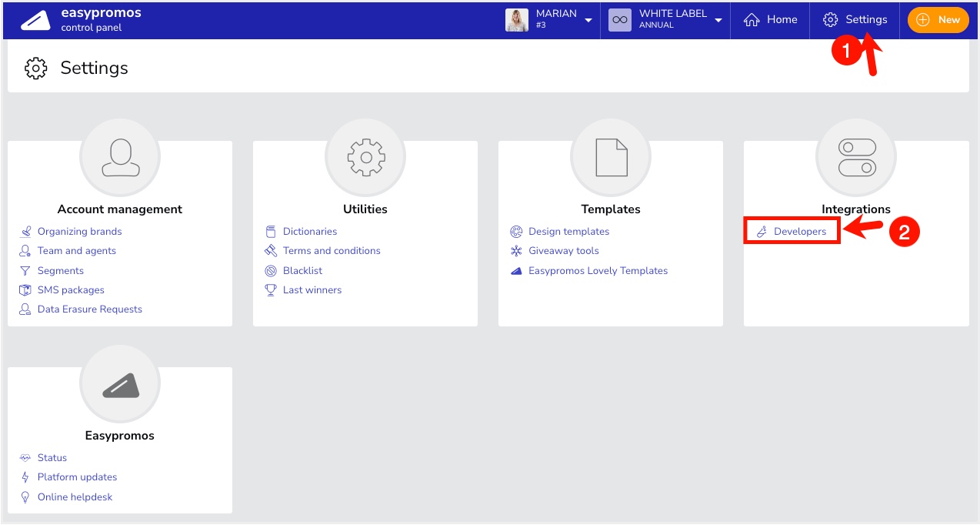Click the Last winners trophy icon
This screenshot has width=980, height=525.
(271, 290)
